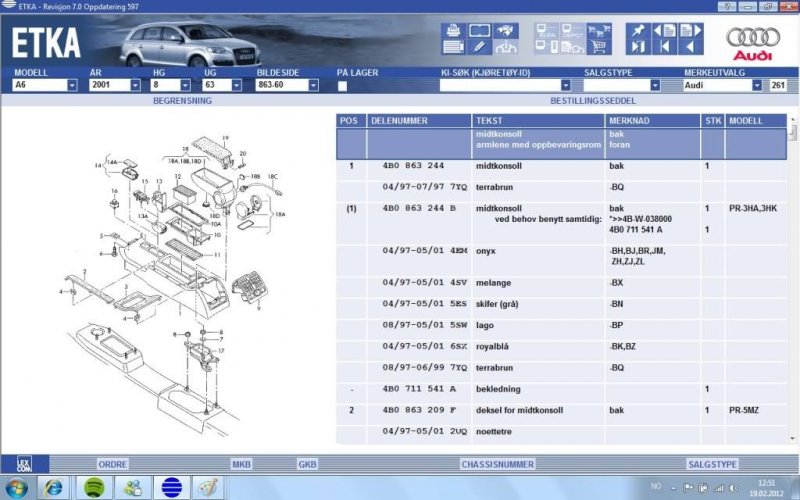Click the LEXCOM logo icon
Viewport: 800px width, 500px height.
pos(24,464)
